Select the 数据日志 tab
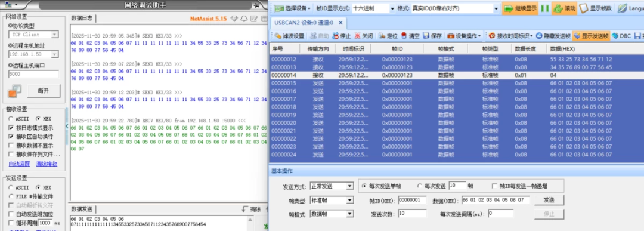Image resolution: width=644 pixels, height=231 pixels. pos(82,19)
